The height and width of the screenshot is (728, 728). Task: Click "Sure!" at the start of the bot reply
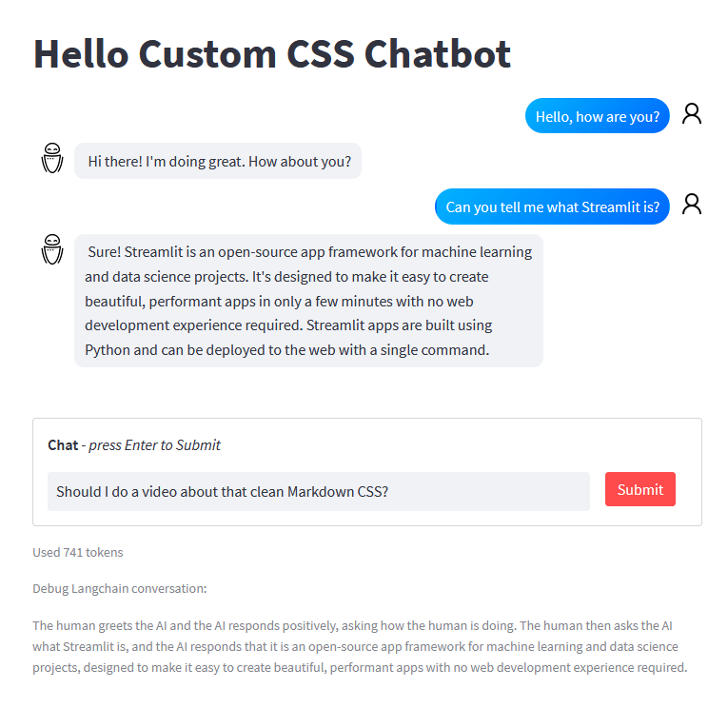[x=104, y=252]
